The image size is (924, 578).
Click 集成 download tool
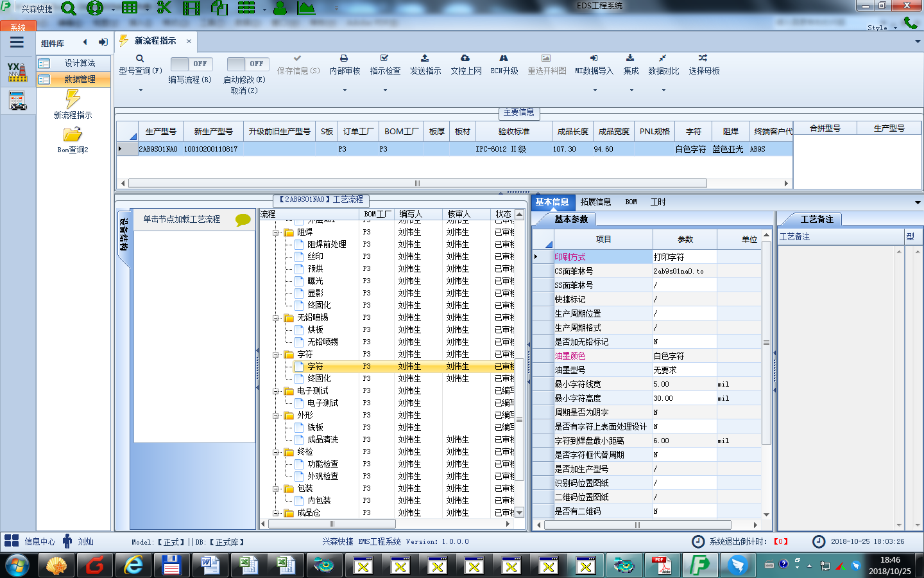click(631, 65)
